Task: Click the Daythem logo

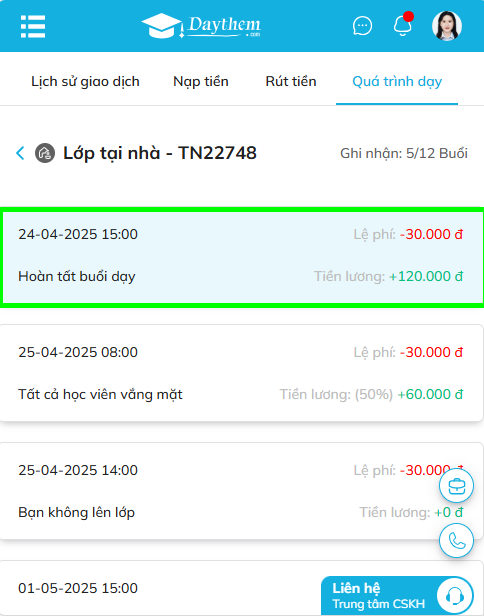Action: [201, 26]
